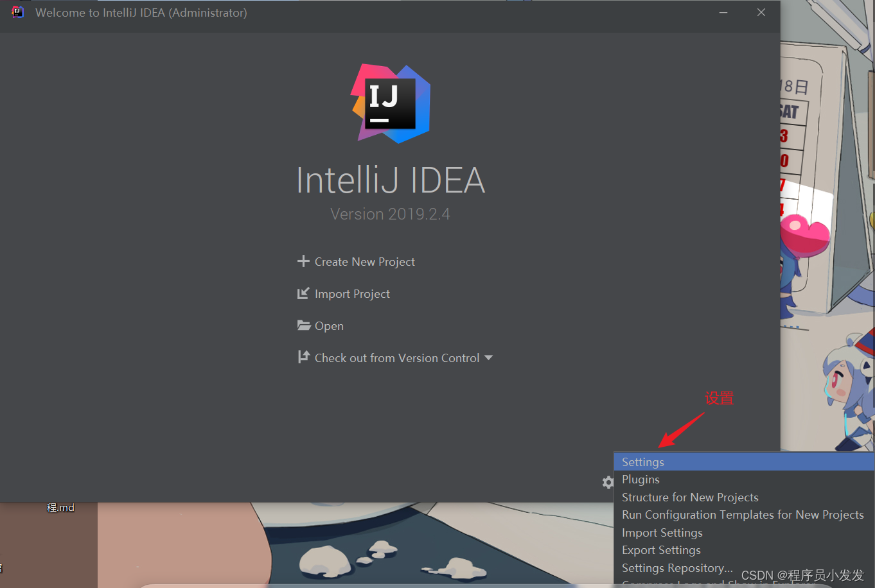The image size is (875, 588).
Task: Open an existing project
Action: [x=329, y=326]
